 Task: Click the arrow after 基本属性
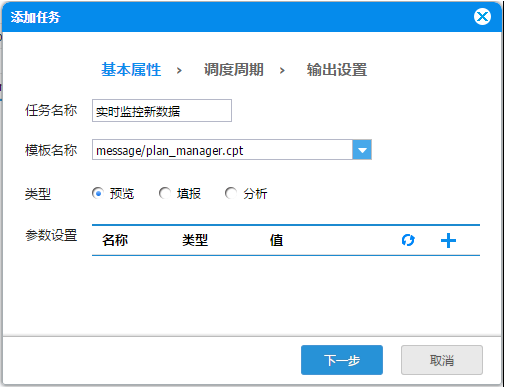point(179,71)
